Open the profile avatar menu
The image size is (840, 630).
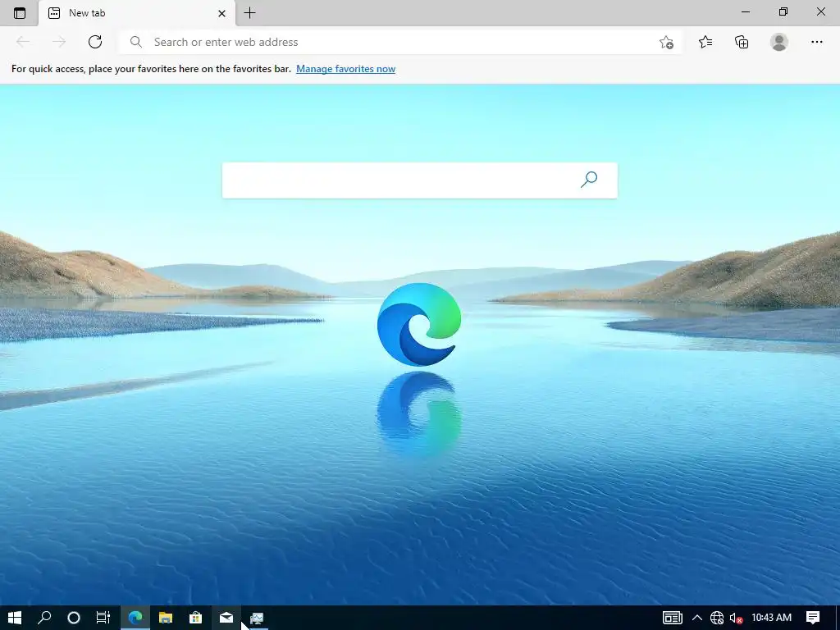coord(779,42)
